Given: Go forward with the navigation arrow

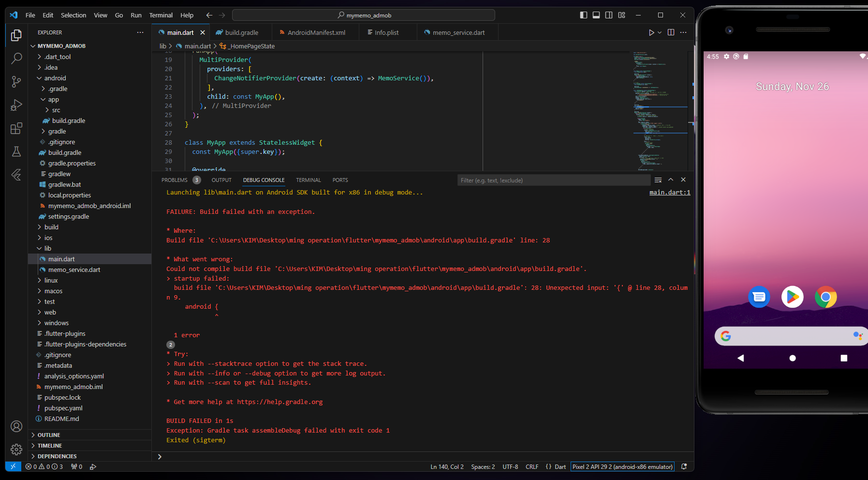Looking at the screenshot, I should point(222,15).
